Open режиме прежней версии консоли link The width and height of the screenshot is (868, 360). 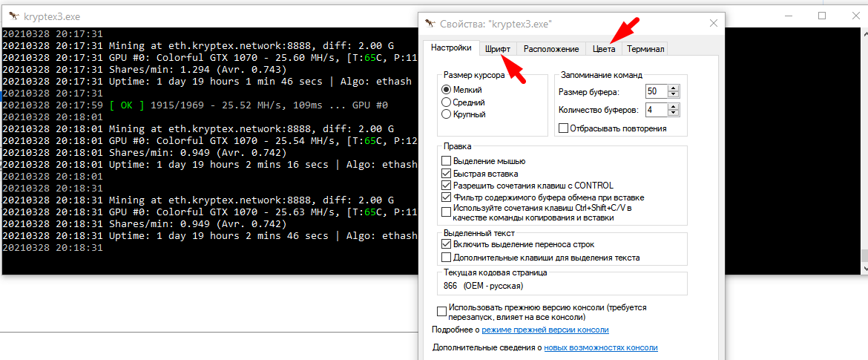pyautogui.click(x=545, y=330)
